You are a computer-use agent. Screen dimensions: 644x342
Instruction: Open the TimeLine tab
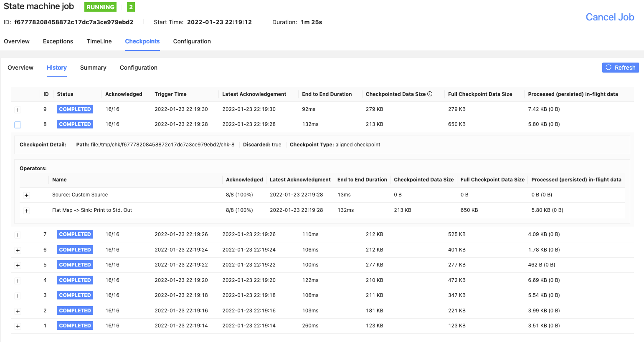99,41
